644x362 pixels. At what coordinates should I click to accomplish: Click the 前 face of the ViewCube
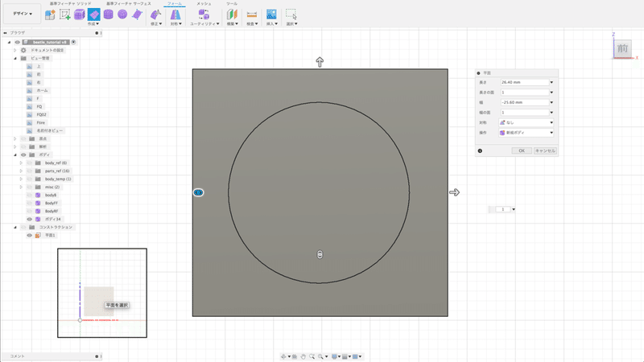tap(622, 49)
